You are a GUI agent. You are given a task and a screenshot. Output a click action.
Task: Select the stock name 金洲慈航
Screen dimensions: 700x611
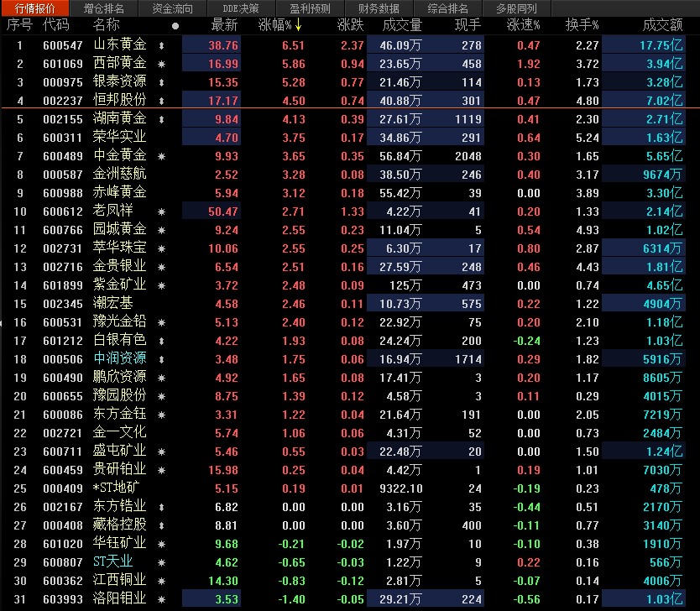tap(120, 174)
